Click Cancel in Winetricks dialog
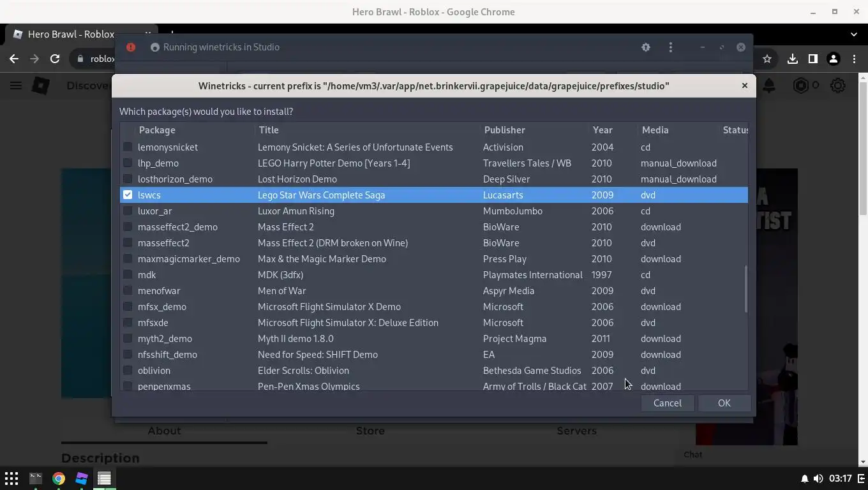 click(x=668, y=403)
